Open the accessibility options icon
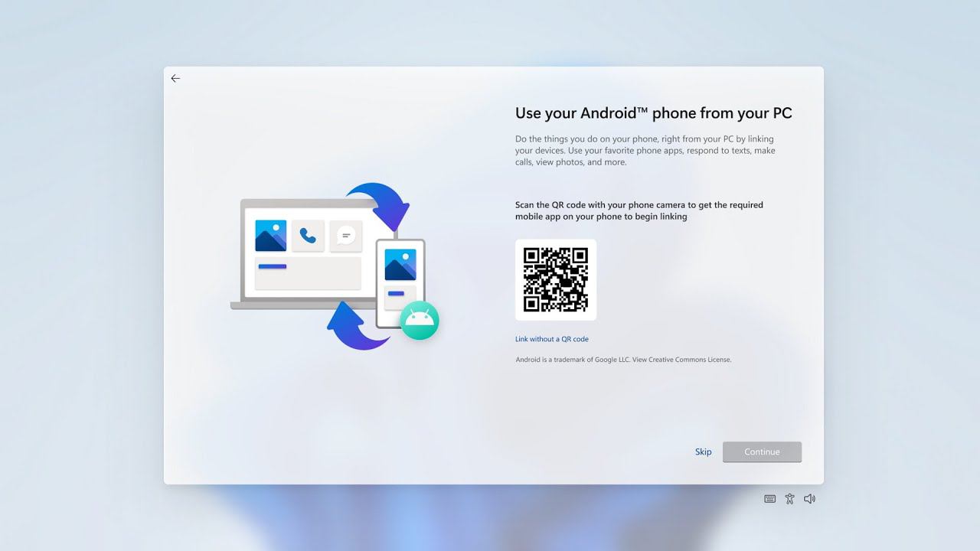The height and width of the screenshot is (551, 980). 790,499
